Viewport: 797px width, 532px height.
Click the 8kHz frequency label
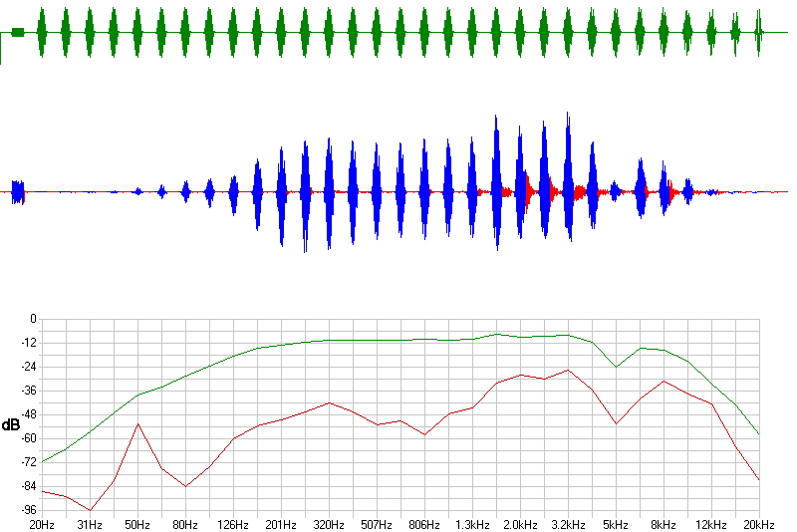(664, 525)
